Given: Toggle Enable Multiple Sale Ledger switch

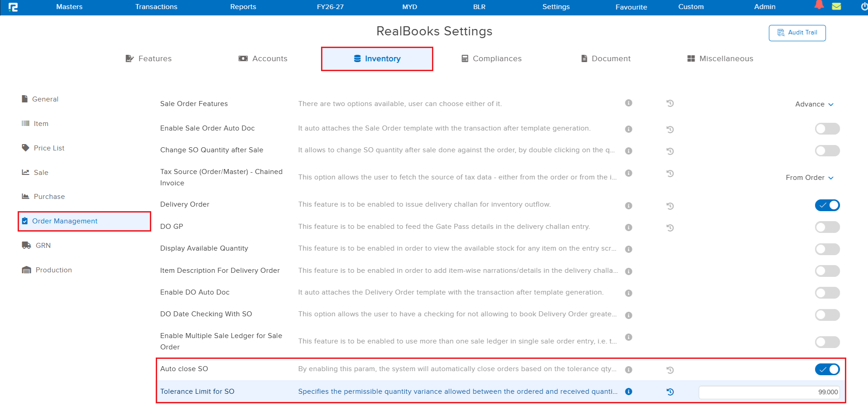Looking at the screenshot, I should (827, 342).
